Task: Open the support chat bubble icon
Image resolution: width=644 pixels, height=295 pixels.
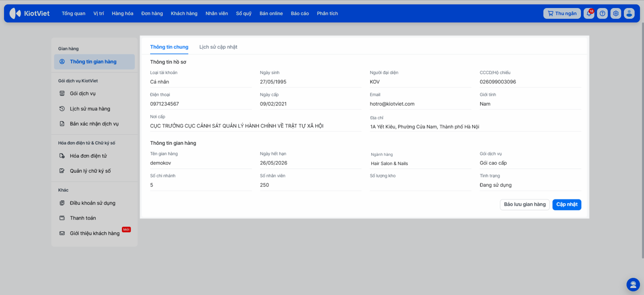Action: (x=633, y=284)
